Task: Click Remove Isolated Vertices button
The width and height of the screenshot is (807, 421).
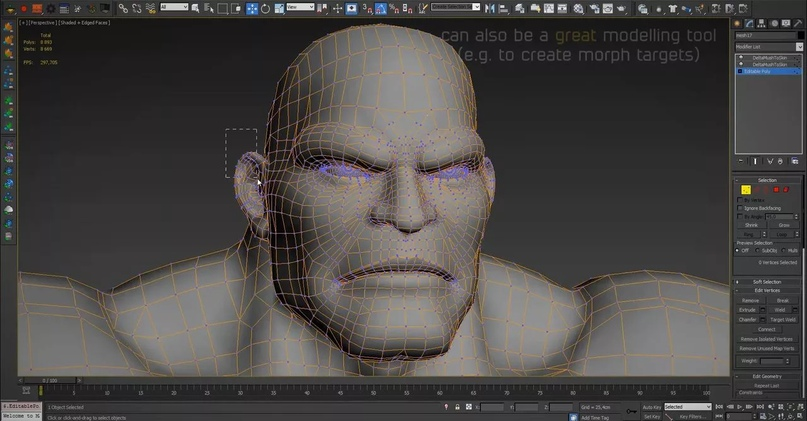Action: pyautogui.click(x=766, y=339)
